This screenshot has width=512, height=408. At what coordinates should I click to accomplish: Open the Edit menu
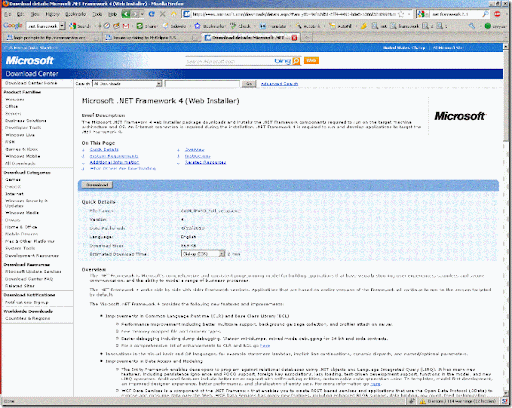click(20, 14)
